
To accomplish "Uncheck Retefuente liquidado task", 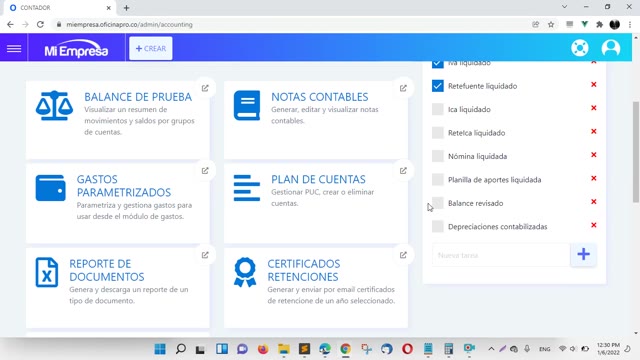I will coord(438,86).
